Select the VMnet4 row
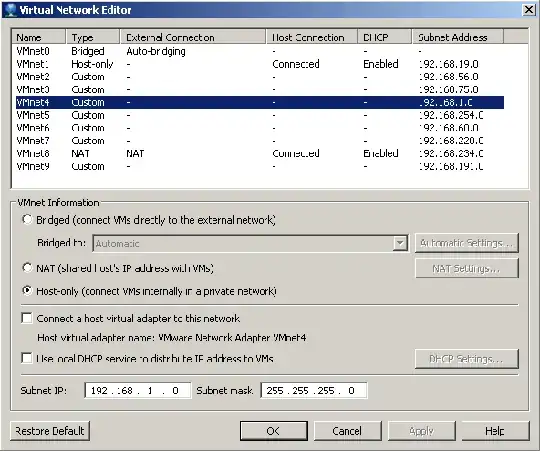540x451 pixels. coord(260,103)
